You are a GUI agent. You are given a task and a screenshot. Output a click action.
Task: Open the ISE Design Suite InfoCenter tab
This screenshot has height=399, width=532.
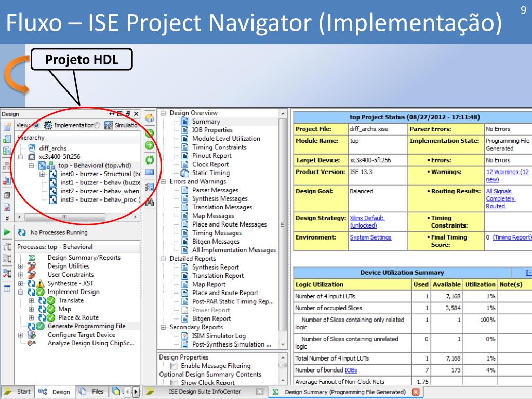tap(205, 392)
